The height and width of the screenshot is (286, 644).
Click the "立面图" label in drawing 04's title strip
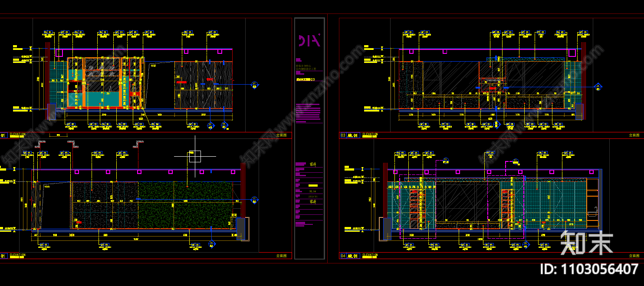click(x=634, y=256)
